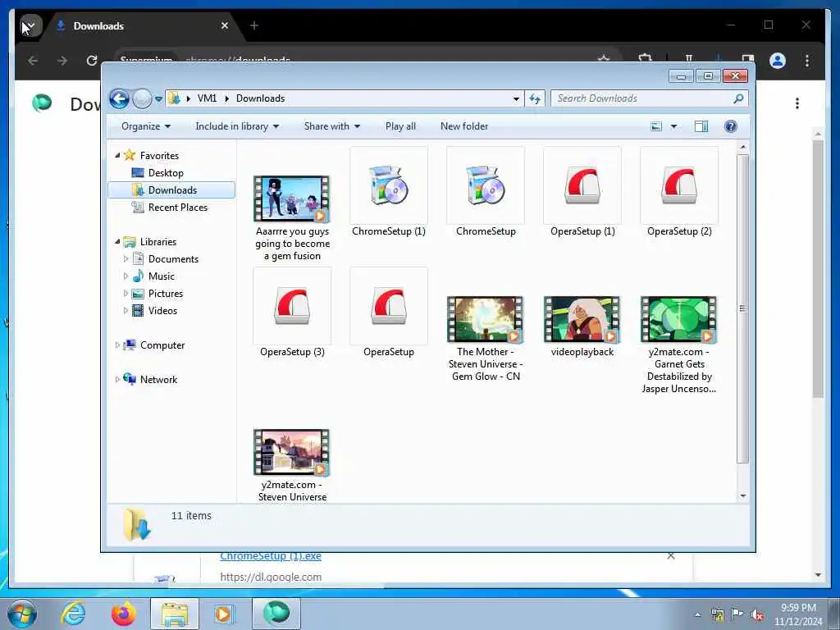
Task: Click VM1 in the address breadcrumb
Action: click(x=207, y=98)
